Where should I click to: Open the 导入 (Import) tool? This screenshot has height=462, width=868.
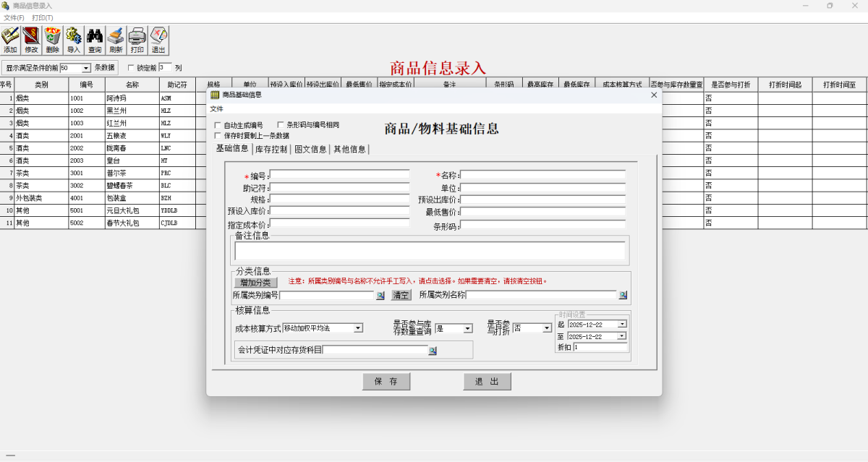pos(73,40)
